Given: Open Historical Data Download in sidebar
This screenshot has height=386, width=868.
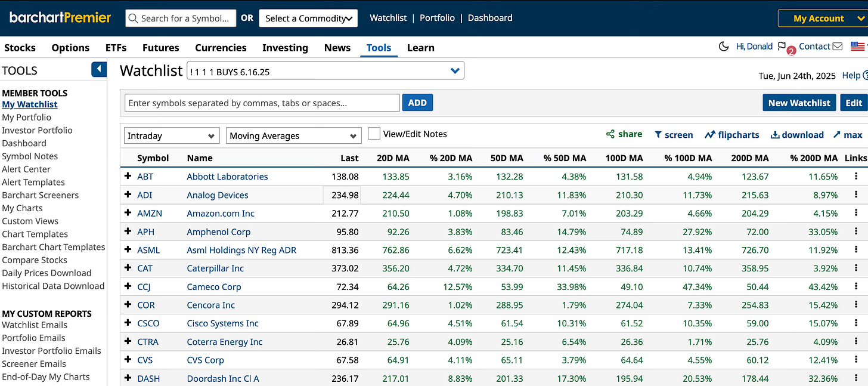Looking at the screenshot, I should (x=53, y=286).
